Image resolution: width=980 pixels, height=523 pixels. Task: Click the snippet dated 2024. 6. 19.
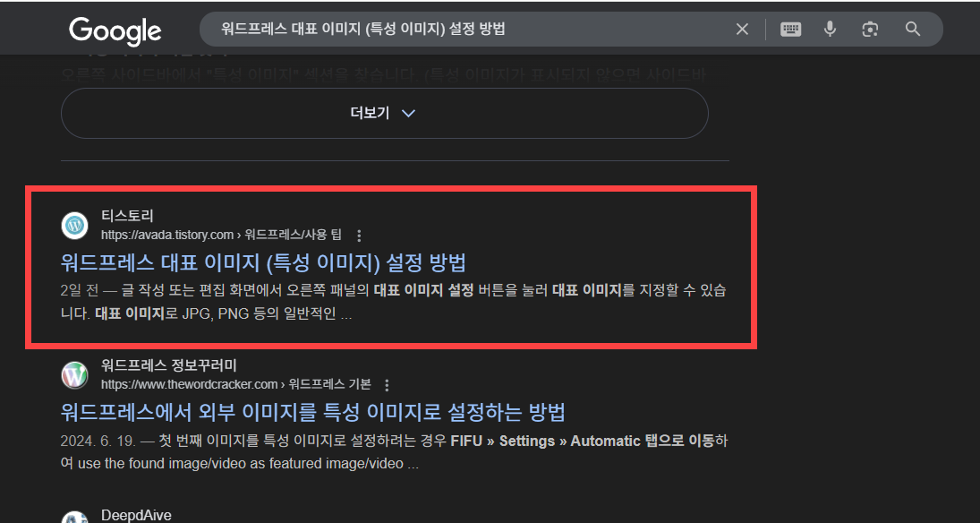point(395,453)
